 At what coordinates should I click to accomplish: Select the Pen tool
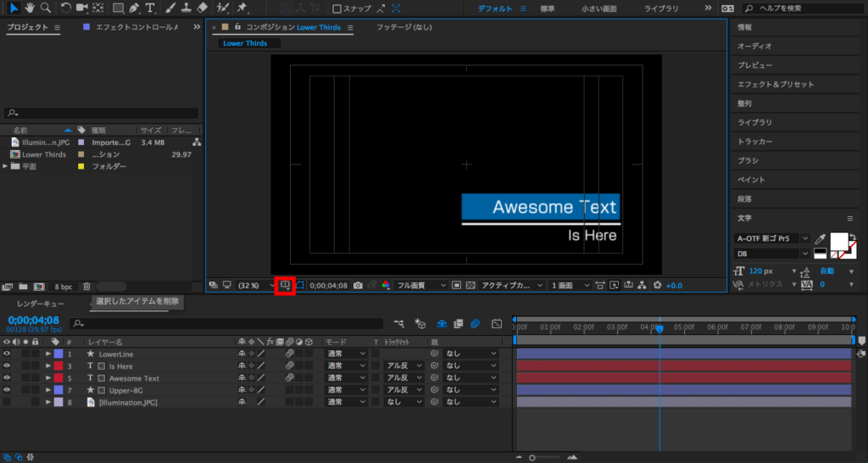(x=134, y=8)
